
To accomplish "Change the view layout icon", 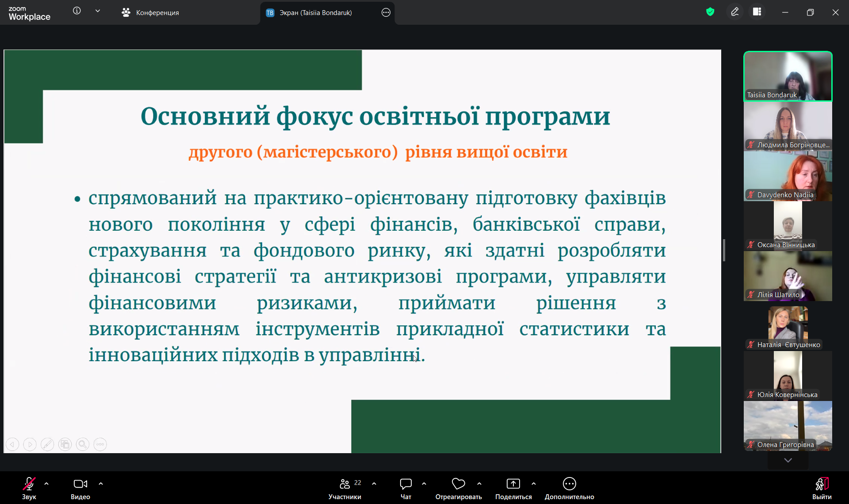I will pos(757,12).
